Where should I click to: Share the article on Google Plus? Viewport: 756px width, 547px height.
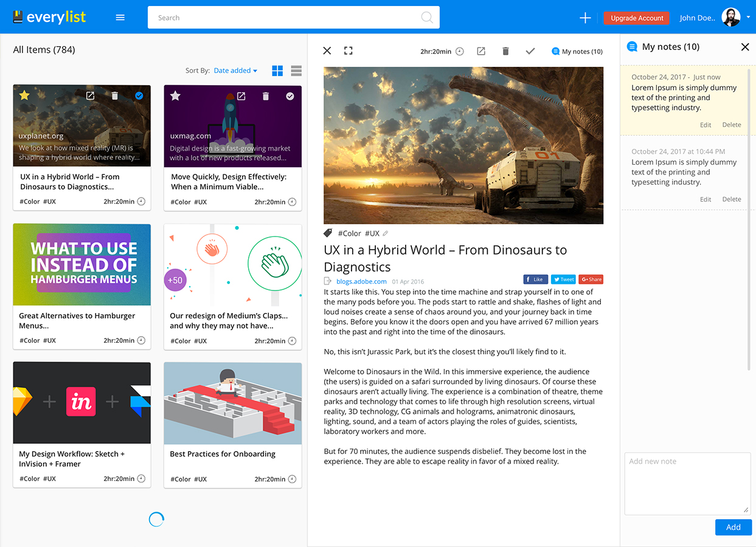click(x=591, y=280)
